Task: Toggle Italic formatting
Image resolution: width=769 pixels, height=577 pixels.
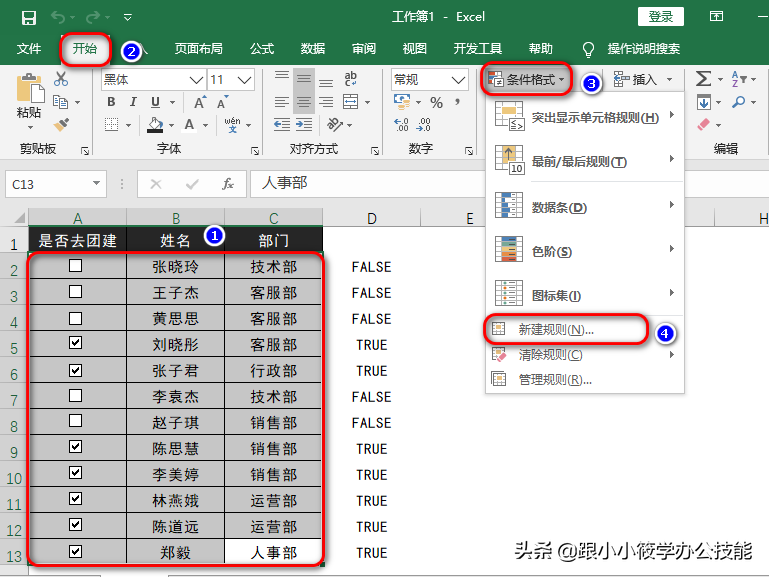Action: 133,102
